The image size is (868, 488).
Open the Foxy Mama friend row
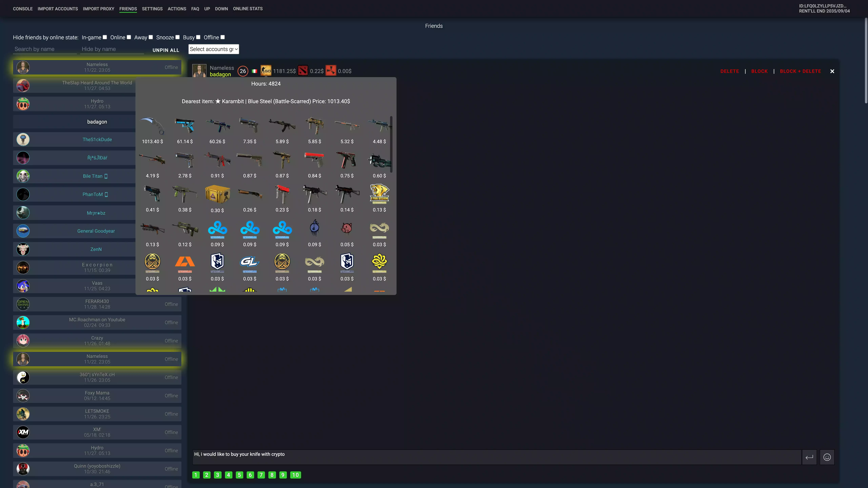coord(97,396)
